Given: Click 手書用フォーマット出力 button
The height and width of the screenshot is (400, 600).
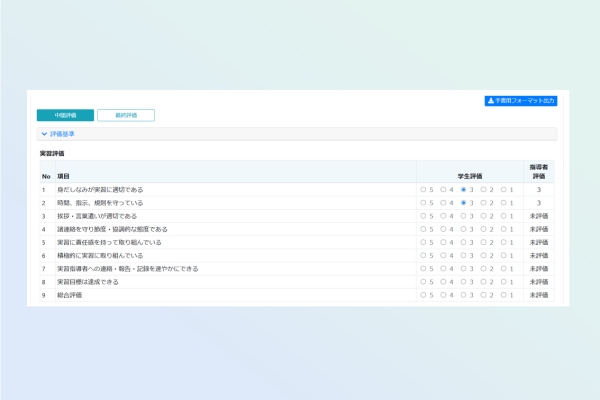Looking at the screenshot, I should (520, 101).
